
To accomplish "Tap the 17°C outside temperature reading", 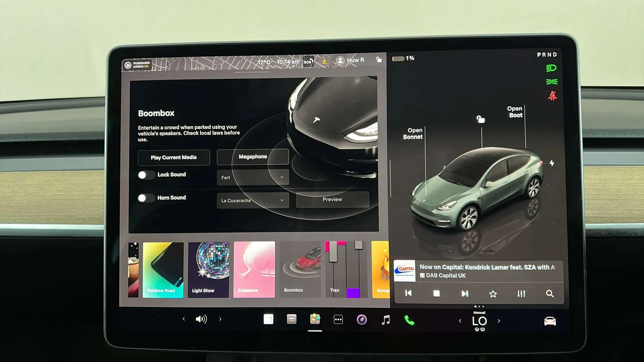I will click(x=264, y=62).
